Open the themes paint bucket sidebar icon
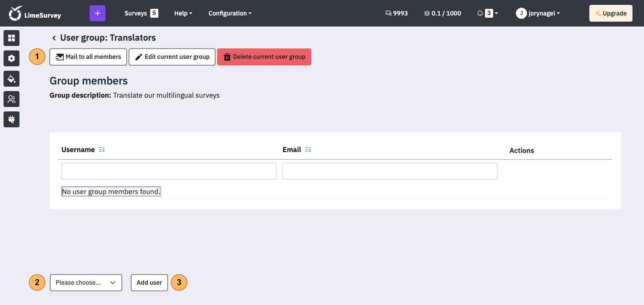 point(11,79)
